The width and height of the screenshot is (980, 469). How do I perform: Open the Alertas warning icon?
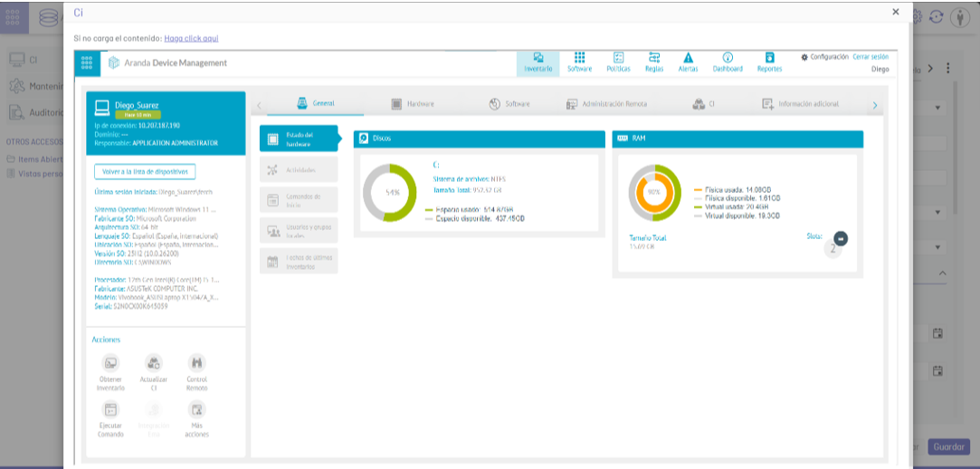pyautogui.click(x=688, y=62)
